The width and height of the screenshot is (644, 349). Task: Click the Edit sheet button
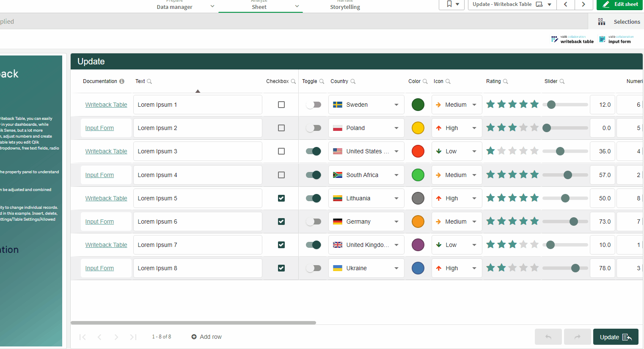coord(620,4)
